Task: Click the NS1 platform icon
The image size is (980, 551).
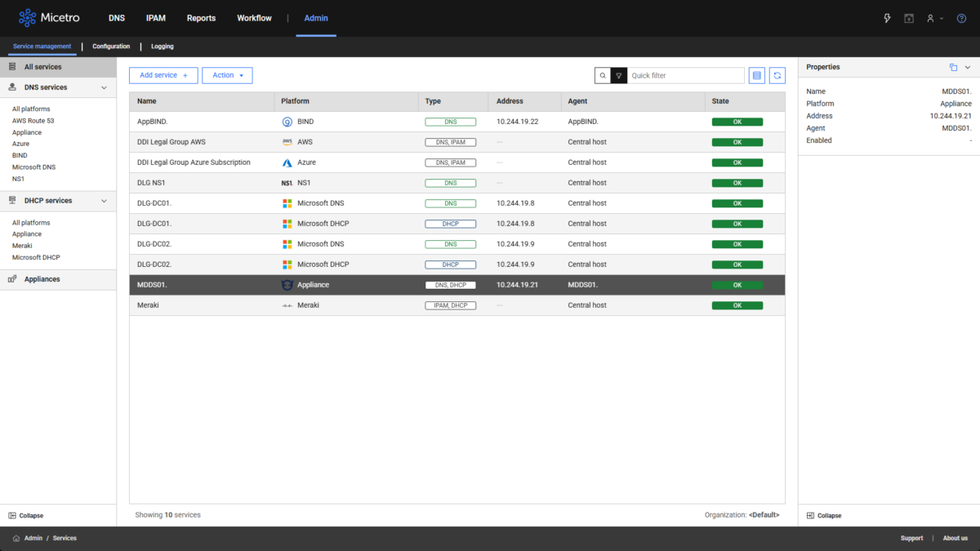Action: pyautogui.click(x=287, y=183)
